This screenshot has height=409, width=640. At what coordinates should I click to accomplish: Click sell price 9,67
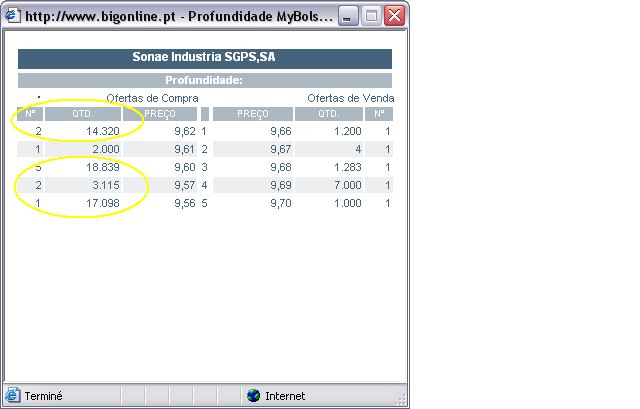coord(281,149)
